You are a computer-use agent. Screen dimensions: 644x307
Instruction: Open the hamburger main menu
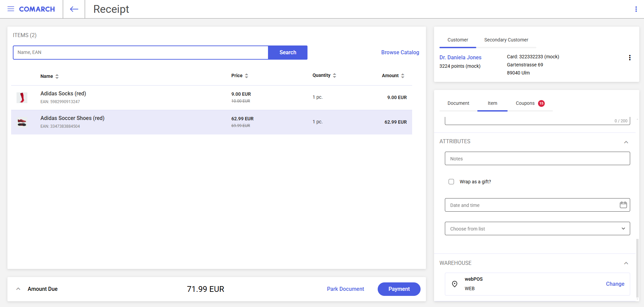pos(11,9)
